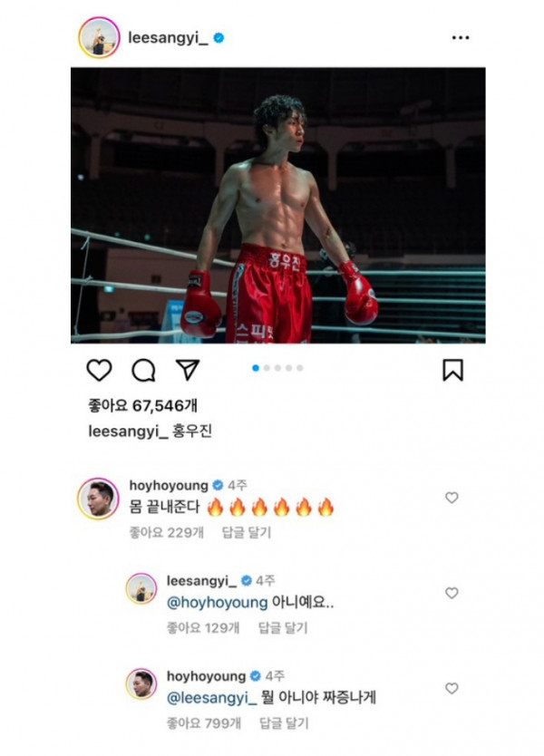Reply to the comment with 229 likes

coord(247,533)
